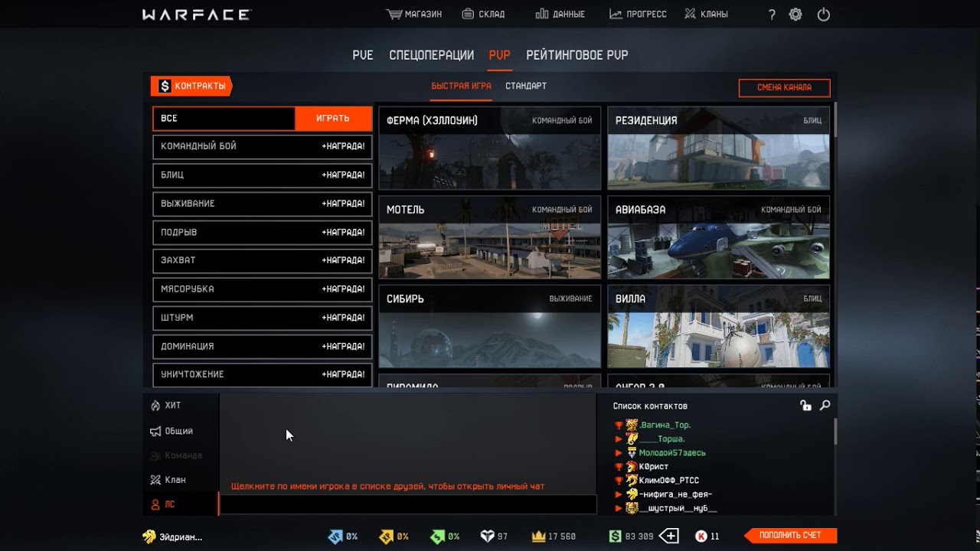Select the Командный бой mode filter
The image size is (980, 551).
263,146
